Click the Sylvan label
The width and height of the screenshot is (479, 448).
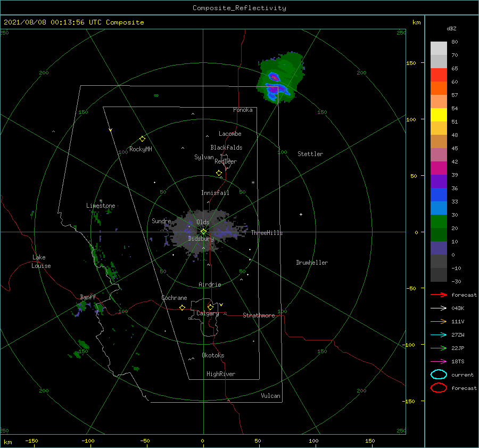click(x=204, y=157)
